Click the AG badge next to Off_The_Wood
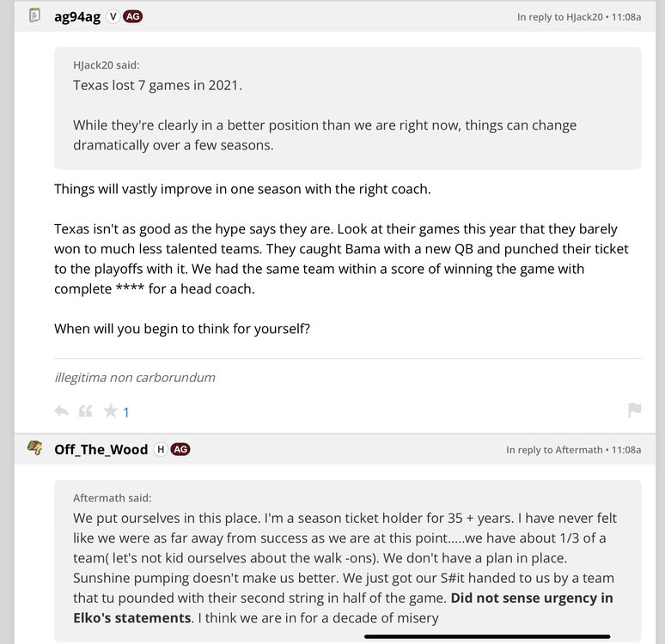The height and width of the screenshot is (644, 665). tap(180, 449)
